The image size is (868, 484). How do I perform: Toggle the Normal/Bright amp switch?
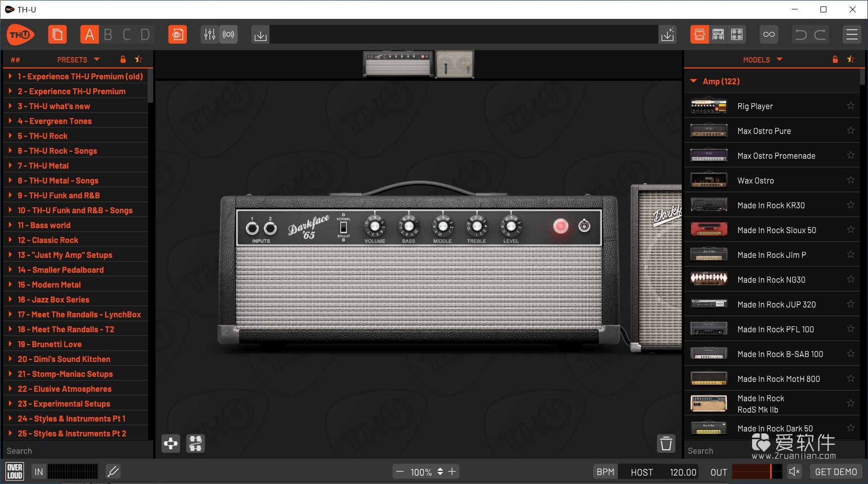[x=343, y=227]
